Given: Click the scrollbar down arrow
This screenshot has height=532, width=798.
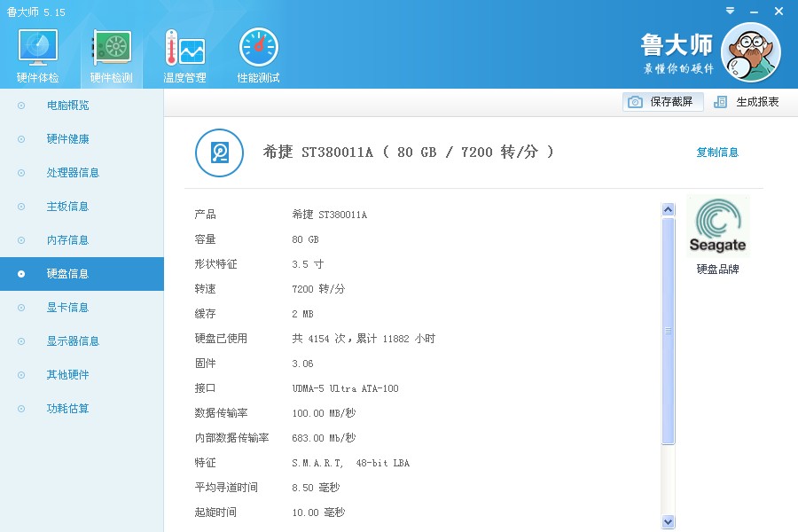Looking at the screenshot, I should pos(669,522).
